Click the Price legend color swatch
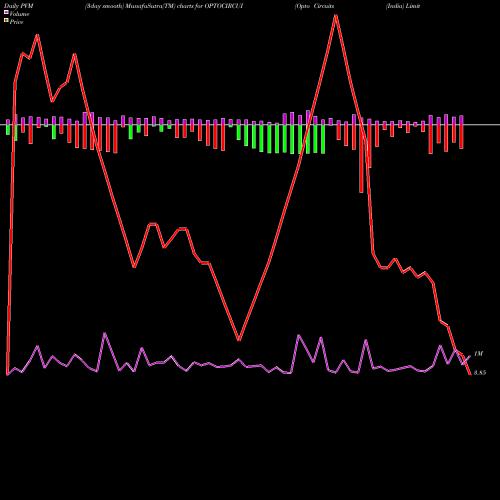 pos(6,21)
